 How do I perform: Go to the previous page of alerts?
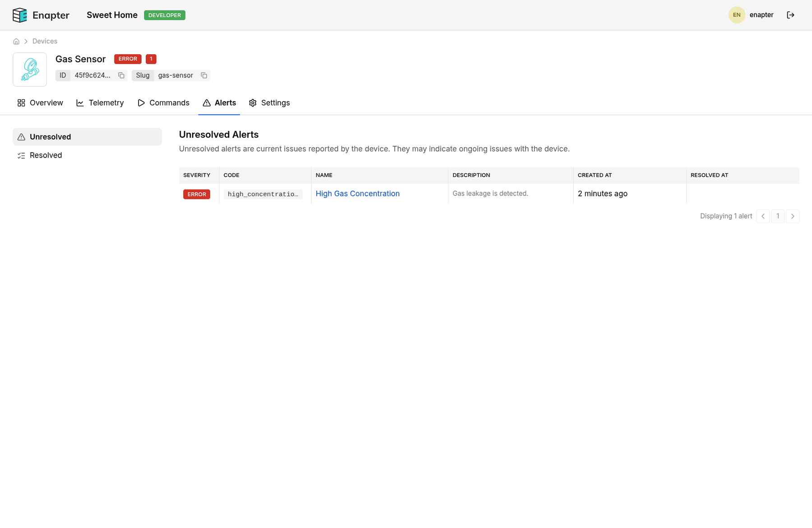(x=762, y=216)
